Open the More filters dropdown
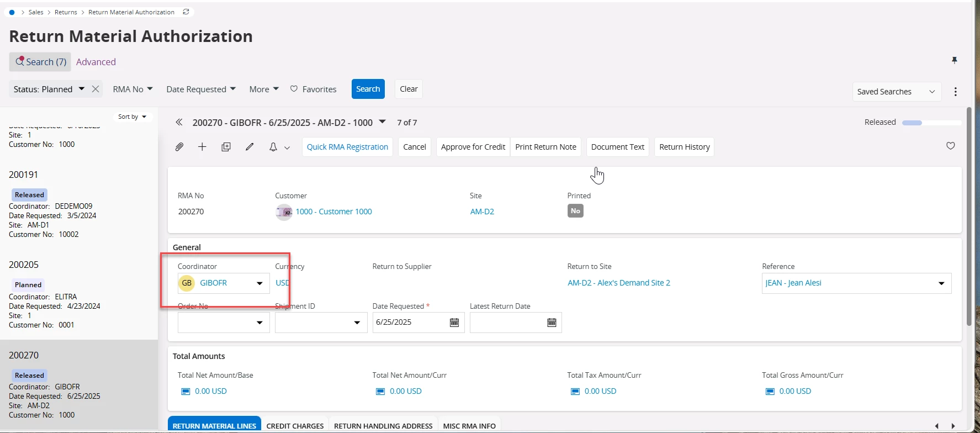980x433 pixels. click(264, 89)
